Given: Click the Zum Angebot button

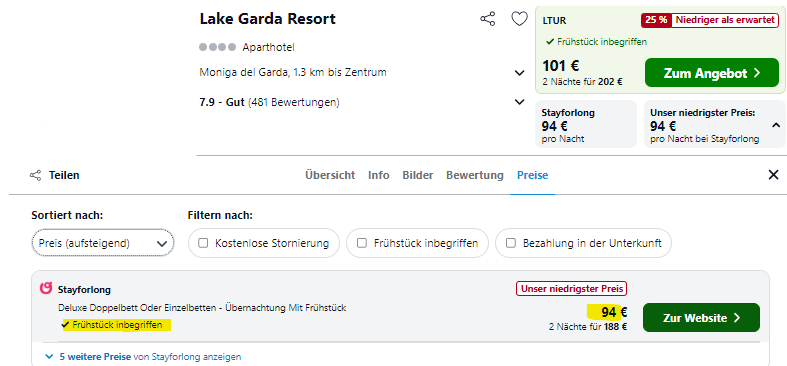Looking at the screenshot, I should click(x=712, y=73).
